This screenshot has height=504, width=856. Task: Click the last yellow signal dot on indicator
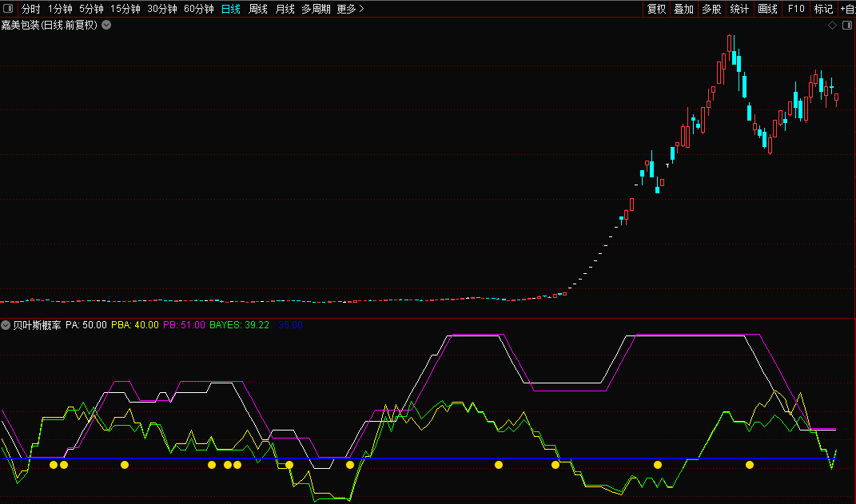point(750,465)
